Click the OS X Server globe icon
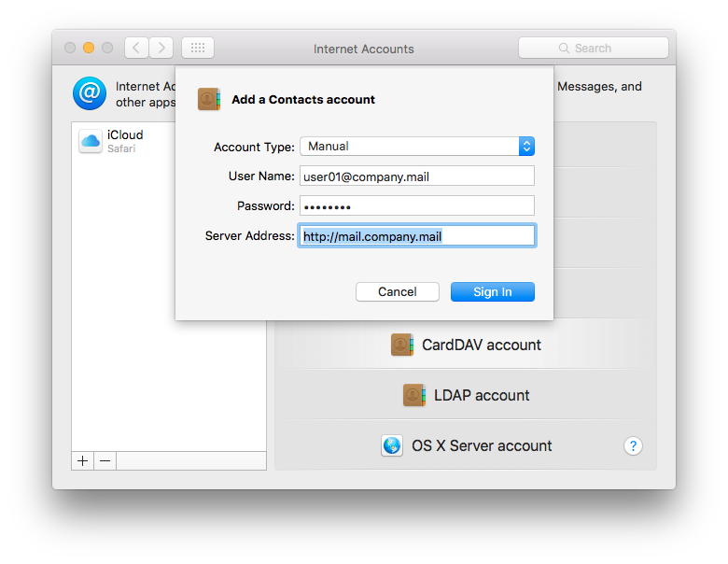 (x=392, y=445)
